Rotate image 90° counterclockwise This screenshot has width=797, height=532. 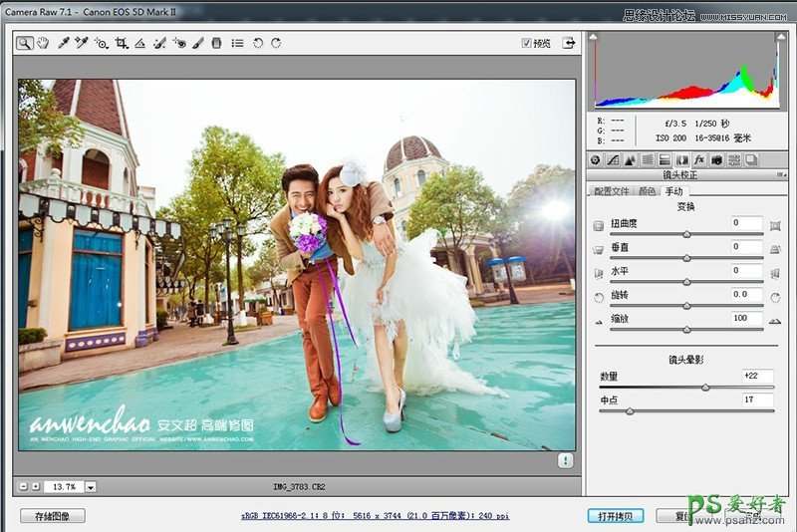tap(257, 43)
